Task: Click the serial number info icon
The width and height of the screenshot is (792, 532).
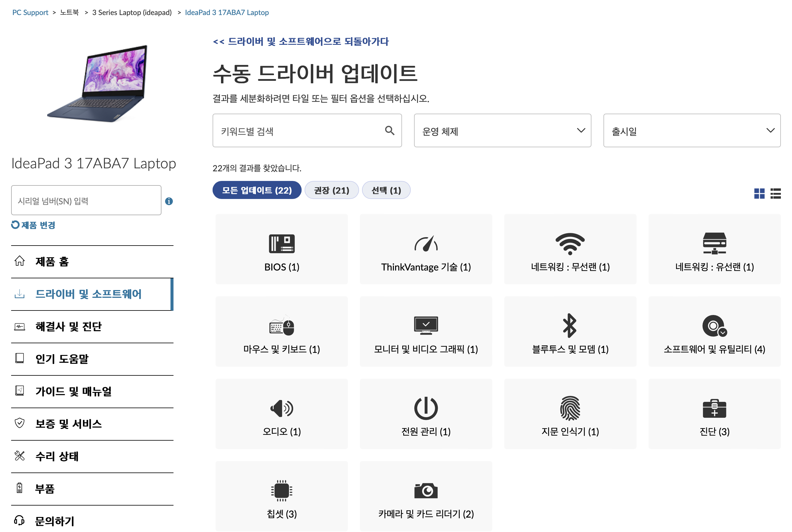Action: (169, 201)
